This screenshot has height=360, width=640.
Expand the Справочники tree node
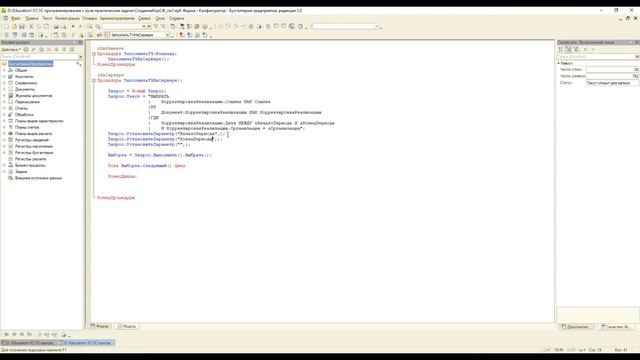(4, 83)
